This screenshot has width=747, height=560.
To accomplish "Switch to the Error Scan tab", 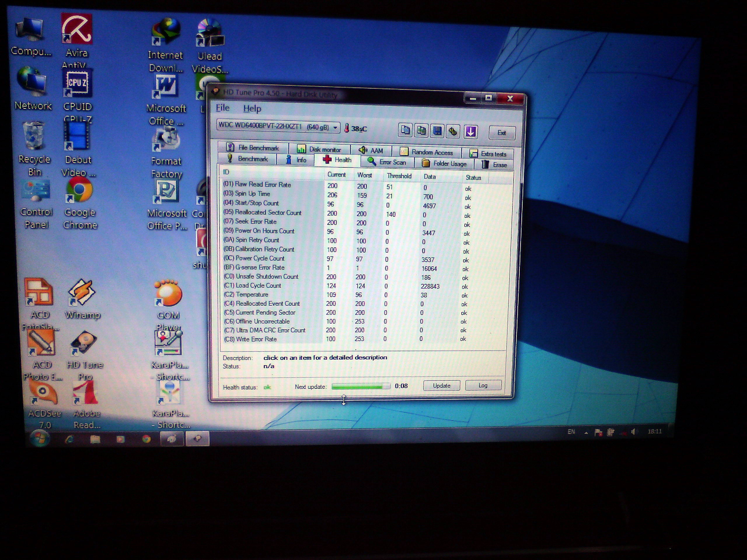I will click(x=387, y=162).
